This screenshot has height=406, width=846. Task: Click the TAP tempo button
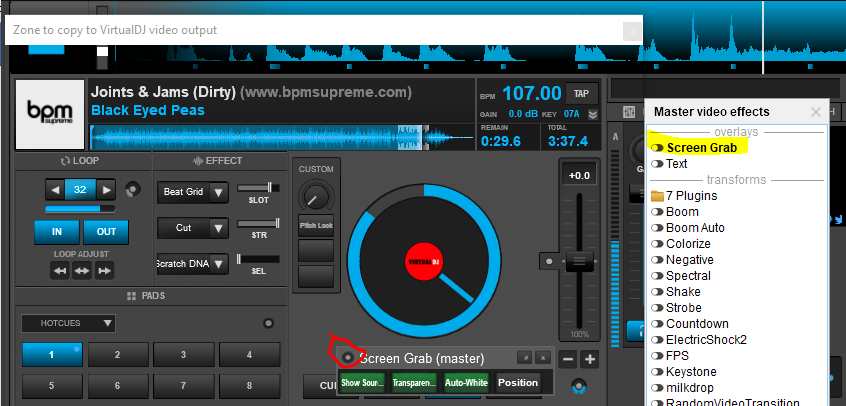click(581, 94)
